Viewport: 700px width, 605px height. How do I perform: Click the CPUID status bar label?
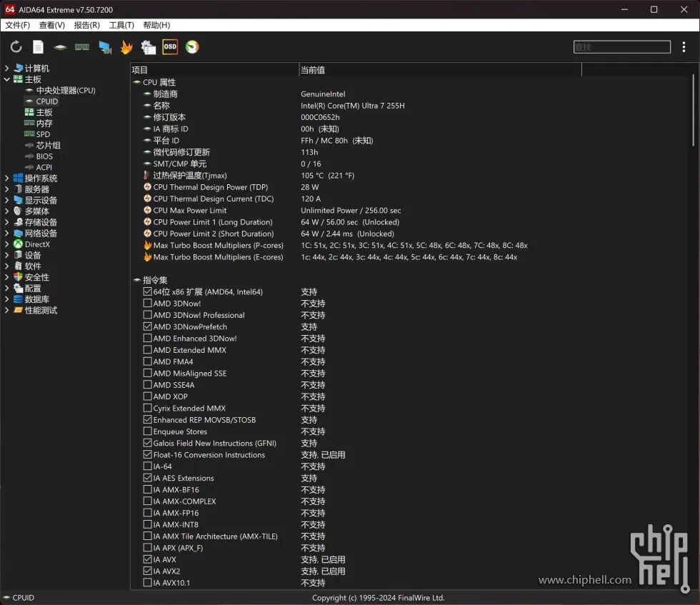click(x=23, y=597)
